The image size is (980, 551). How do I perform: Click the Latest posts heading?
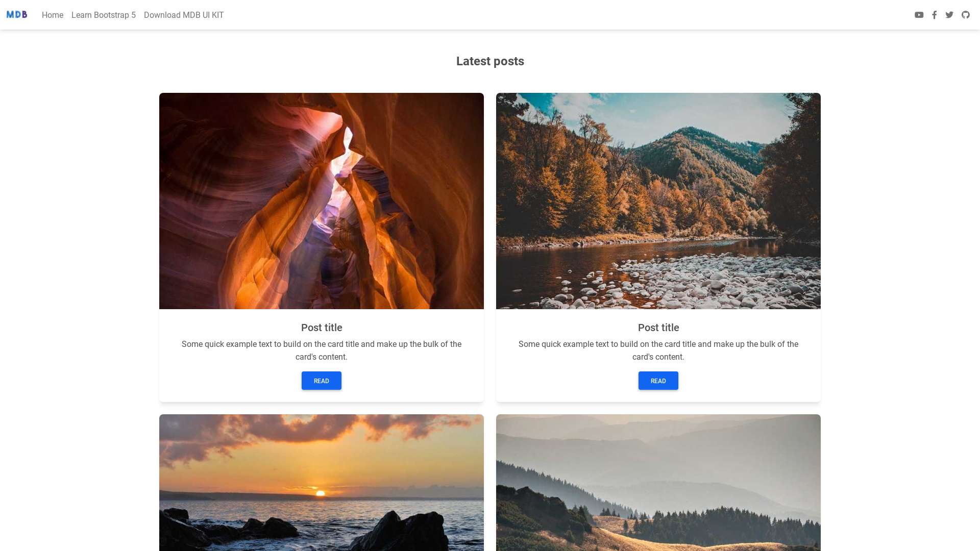490,61
